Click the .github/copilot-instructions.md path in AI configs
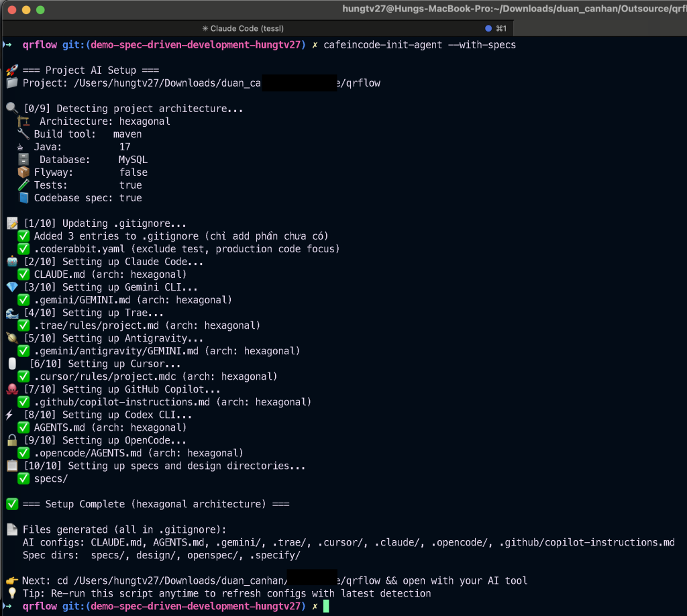 (587, 542)
